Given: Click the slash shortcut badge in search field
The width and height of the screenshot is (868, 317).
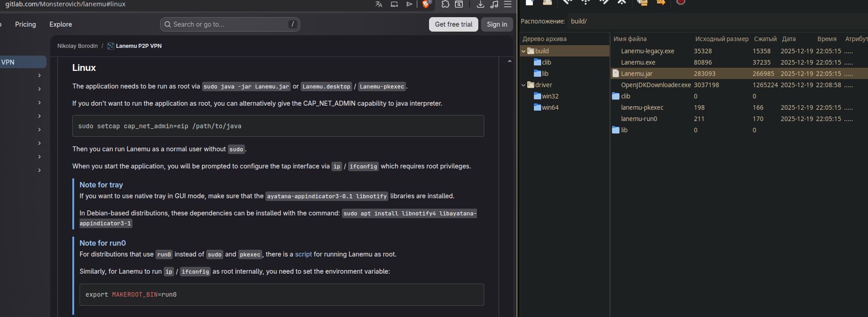Looking at the screenshot, I should (292, 24).
